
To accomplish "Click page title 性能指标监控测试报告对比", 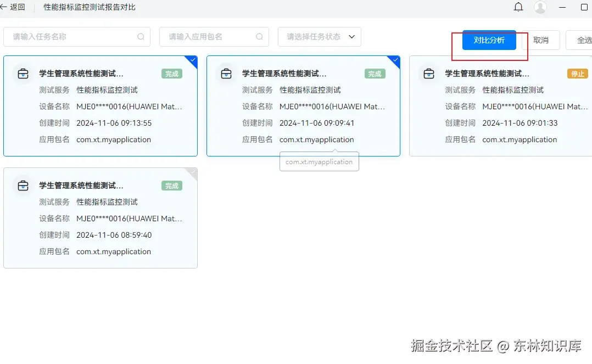I will [90, 7].
